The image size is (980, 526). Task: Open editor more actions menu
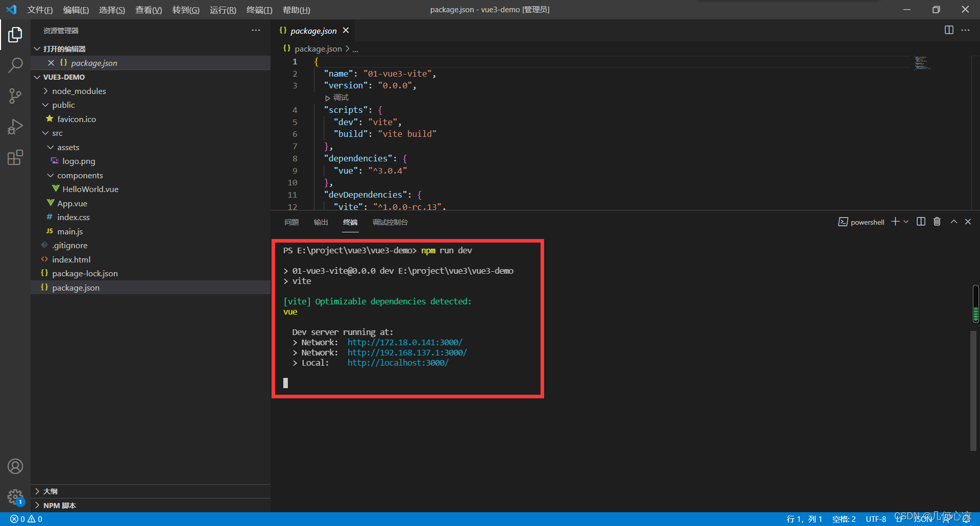pos(965,30)
